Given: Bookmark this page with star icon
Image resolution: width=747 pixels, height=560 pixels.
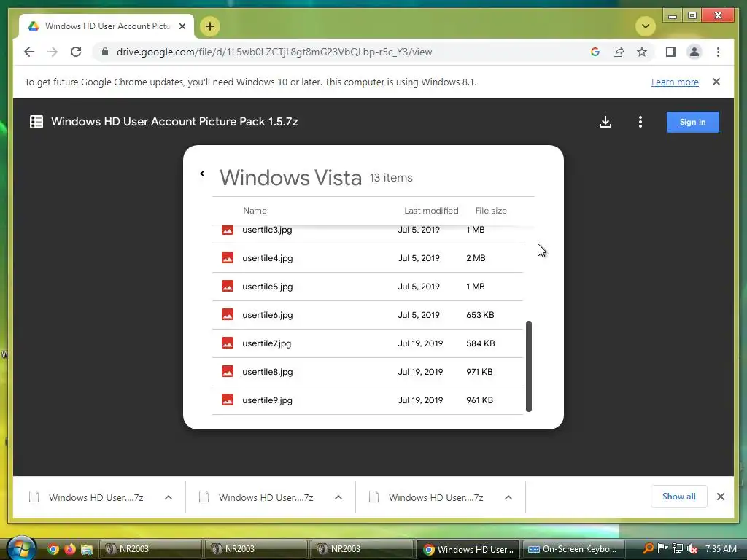Looking at the screenshot, I should click(x=642, y=52).
